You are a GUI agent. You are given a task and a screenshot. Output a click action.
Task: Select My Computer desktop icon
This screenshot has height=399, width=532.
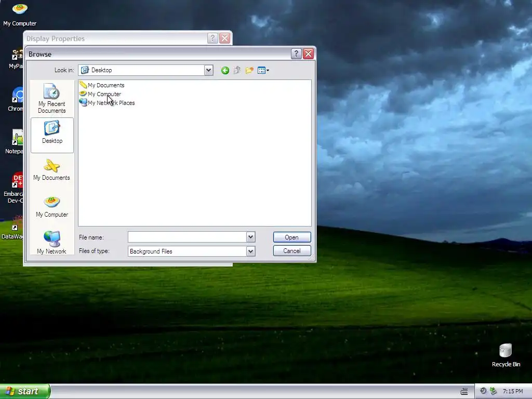tap(20, 14)
